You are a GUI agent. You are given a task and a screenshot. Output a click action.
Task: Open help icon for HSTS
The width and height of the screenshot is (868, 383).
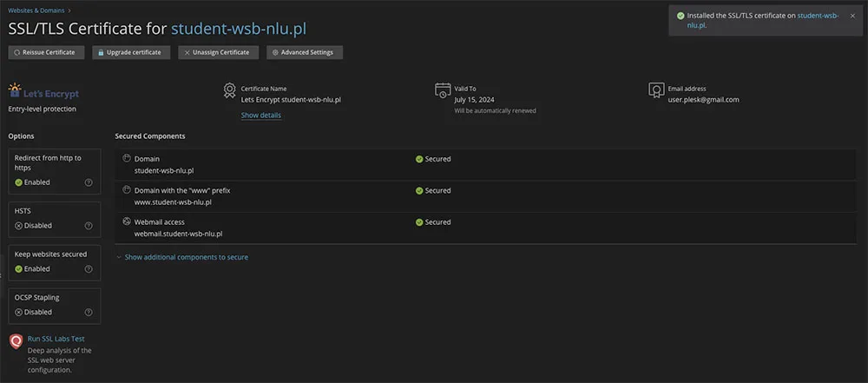tap(89, 226)
